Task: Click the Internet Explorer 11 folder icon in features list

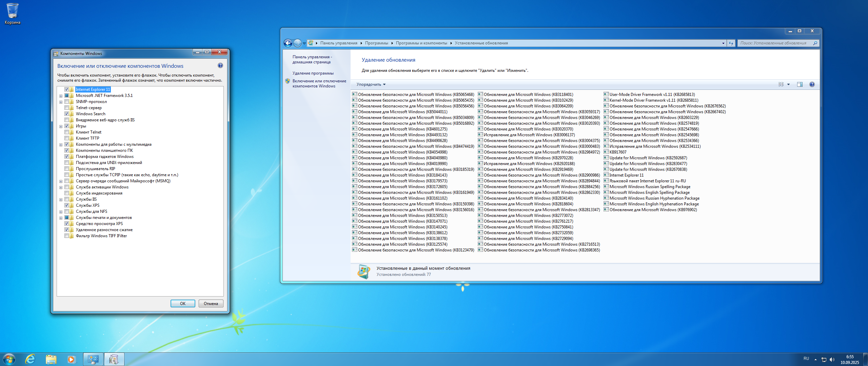Action: pos(72,89)
